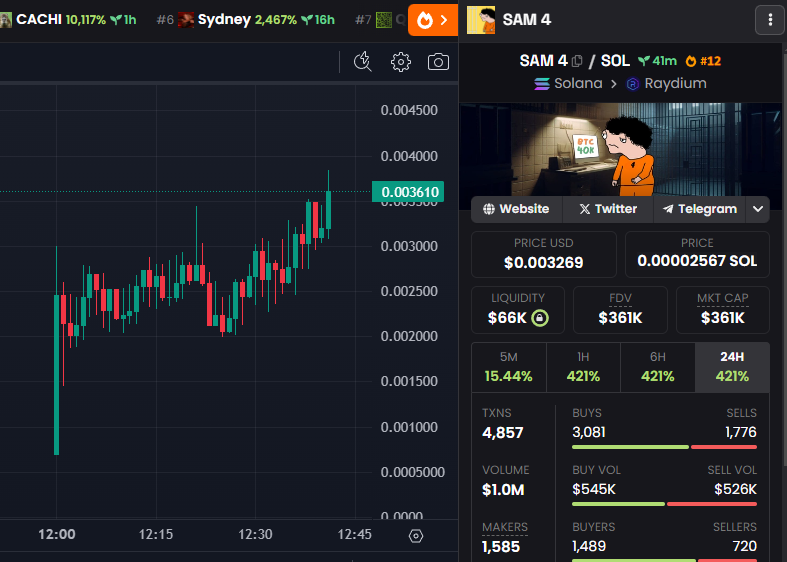The width and height of the screenshot is (787, 562).
Task: Click the SAM 4 token avatar
Action: coord(481,20)
